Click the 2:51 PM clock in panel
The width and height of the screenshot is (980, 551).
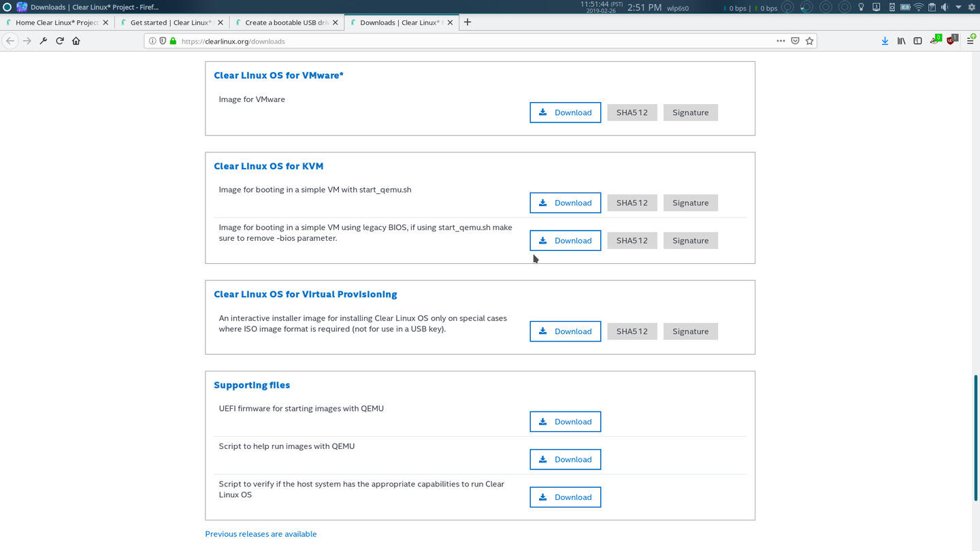point(644,7)
